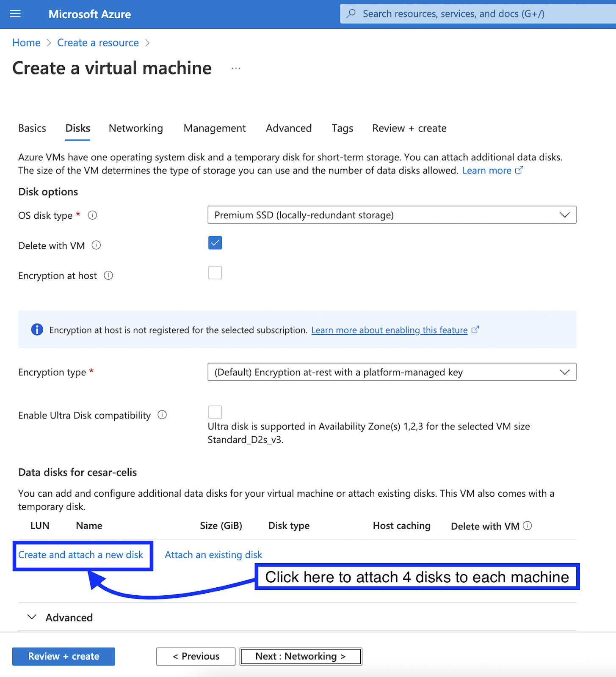Switch to the Management tab

pyautogui.click(x=214, y=128)
